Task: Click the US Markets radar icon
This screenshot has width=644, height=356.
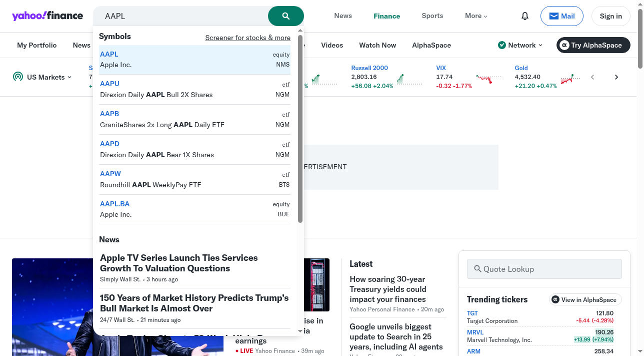Action: pyautogui.click(x=18, y=77)
